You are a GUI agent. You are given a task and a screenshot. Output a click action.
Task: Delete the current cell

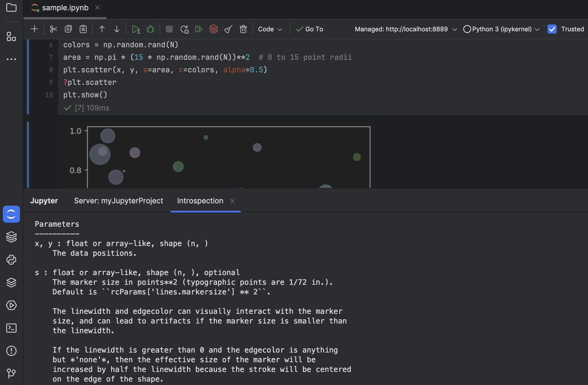coord(243,29)
